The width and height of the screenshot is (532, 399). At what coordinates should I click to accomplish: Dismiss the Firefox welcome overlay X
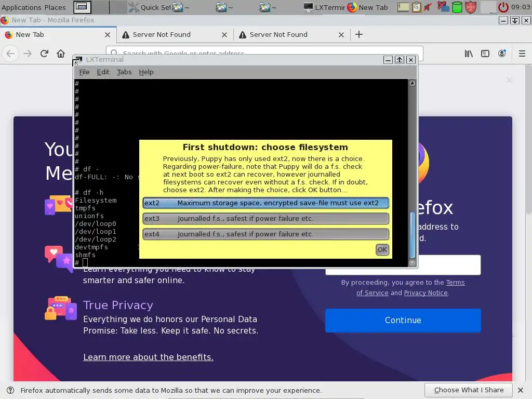tap(510, 80)
